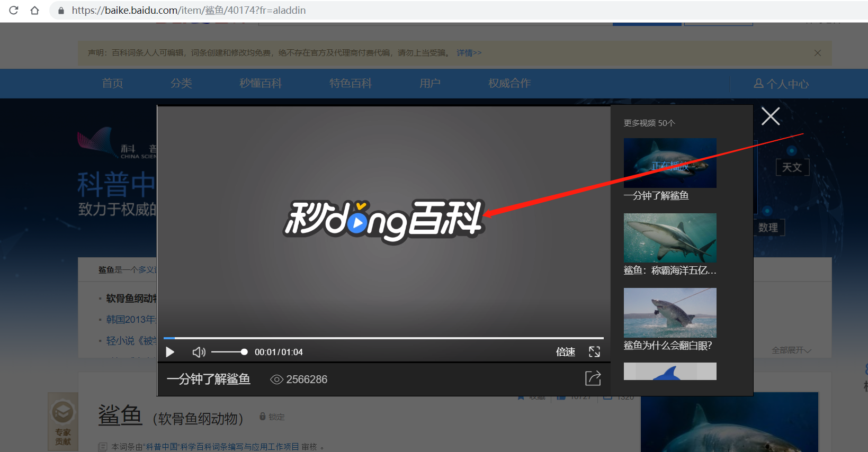Image resolution: width=868 pixels, height=452 pixels.
Task: Click the baike.baidu.com address bar URL
Action: [x=189, y=10]
